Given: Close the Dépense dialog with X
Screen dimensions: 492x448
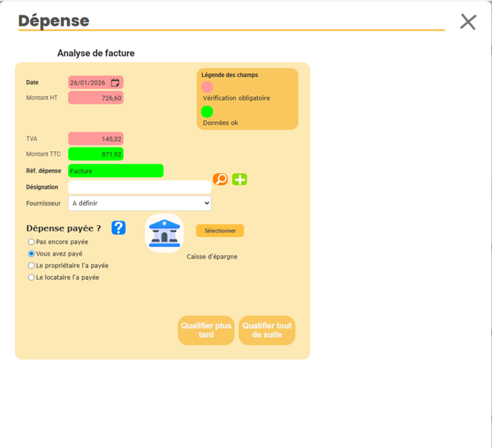Looking at the screenshot, I should click(468, 22).
